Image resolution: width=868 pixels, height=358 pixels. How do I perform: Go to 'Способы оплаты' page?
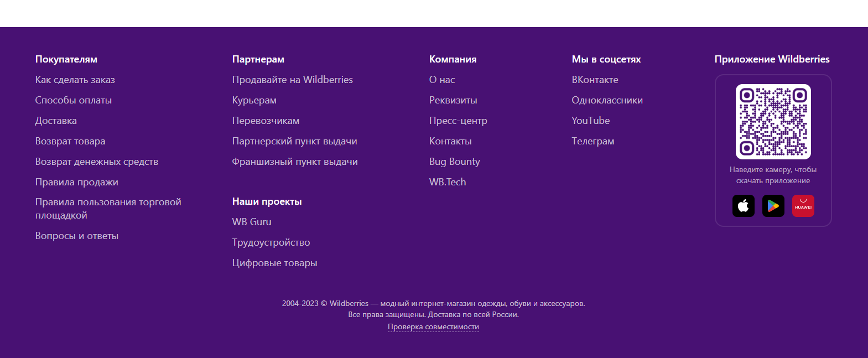click(x=74, y=100)
